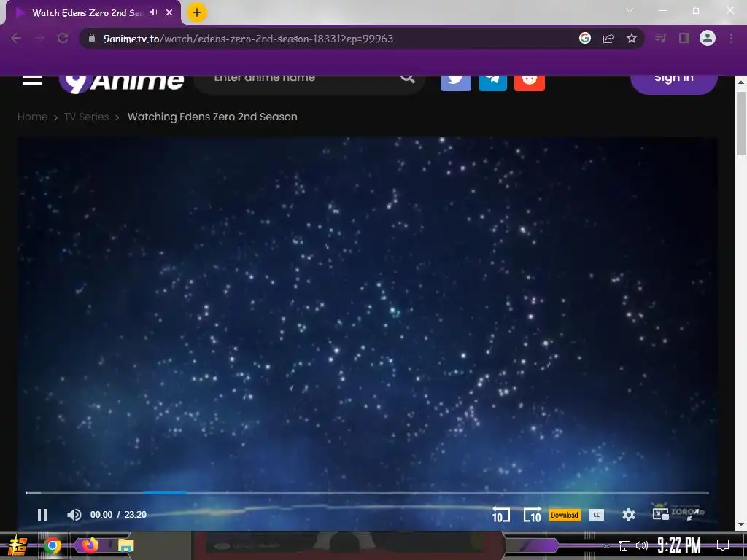Open File Explorer from the taskbar

coord(125,545)
